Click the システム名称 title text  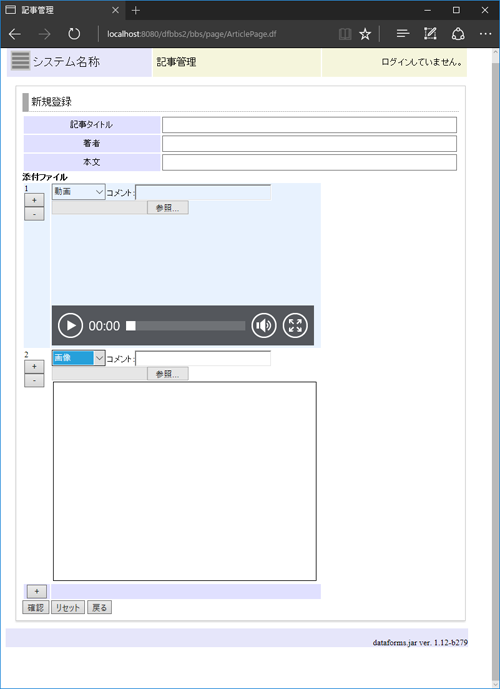pos(66,62)
